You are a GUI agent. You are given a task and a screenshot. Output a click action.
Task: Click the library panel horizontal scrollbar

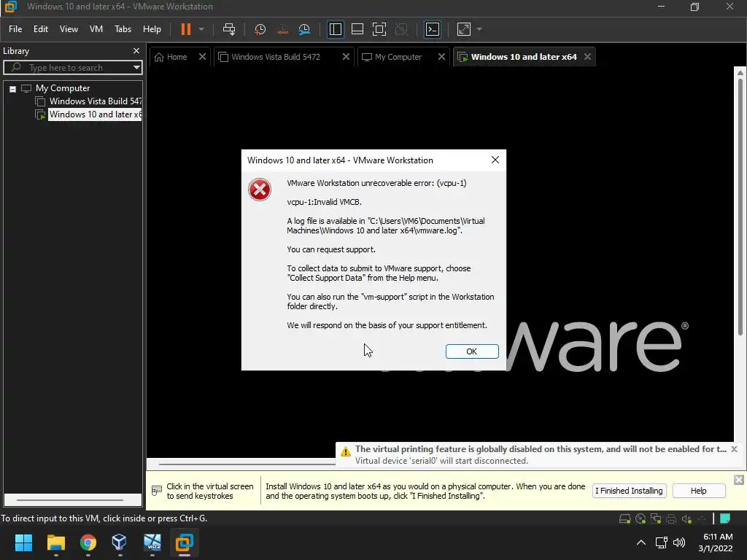click(x=70, y=500)
